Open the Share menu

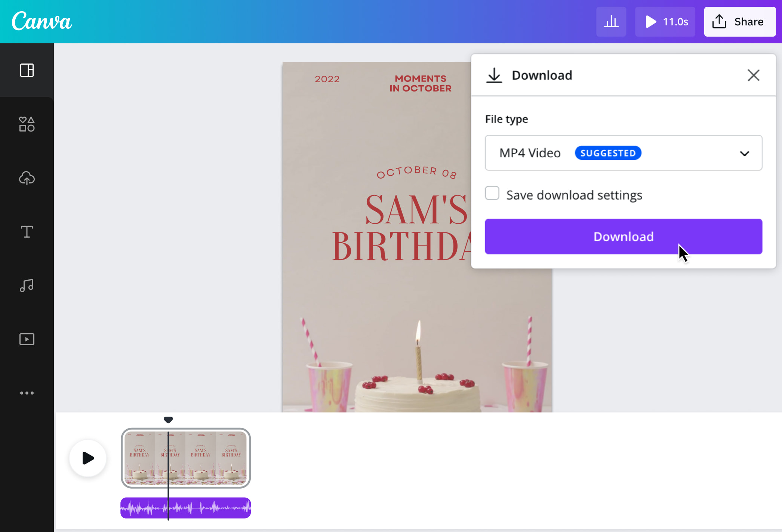pos(739,21)
